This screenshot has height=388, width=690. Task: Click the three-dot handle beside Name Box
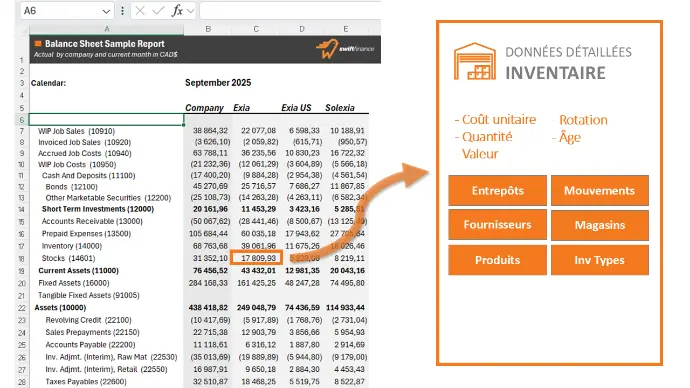pos(122,11)
